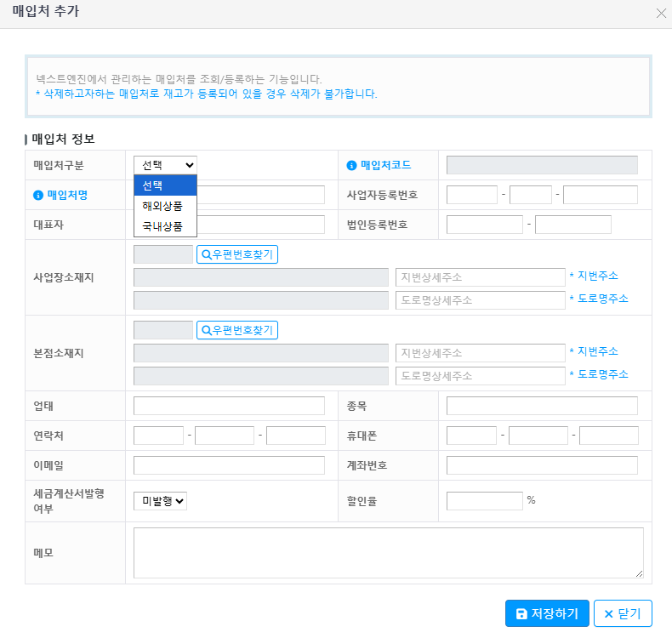Click info icon beside 매입처명 label
This screenshot has height=638, width=672.
tap(38, 195)
